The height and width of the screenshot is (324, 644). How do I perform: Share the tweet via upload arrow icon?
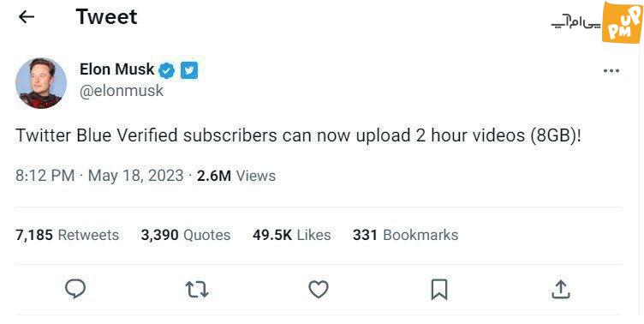click(560, 289)
